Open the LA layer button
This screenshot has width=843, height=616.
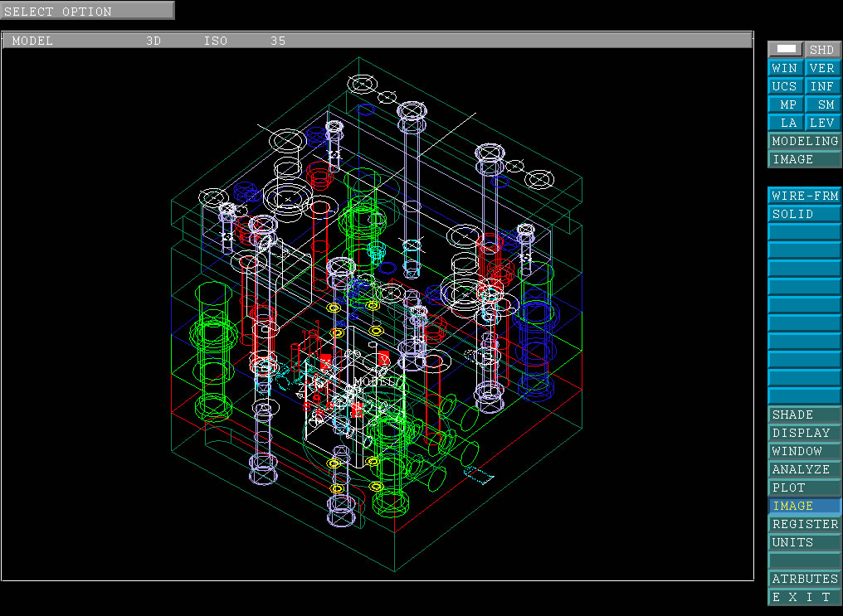click(x=785, y=123)
